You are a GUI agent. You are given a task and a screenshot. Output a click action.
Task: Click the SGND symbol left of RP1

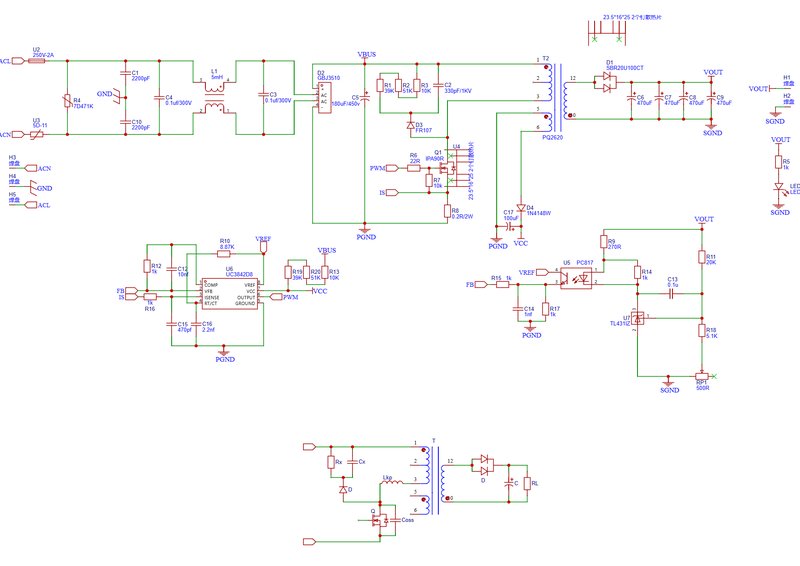(x=669, y=385)
